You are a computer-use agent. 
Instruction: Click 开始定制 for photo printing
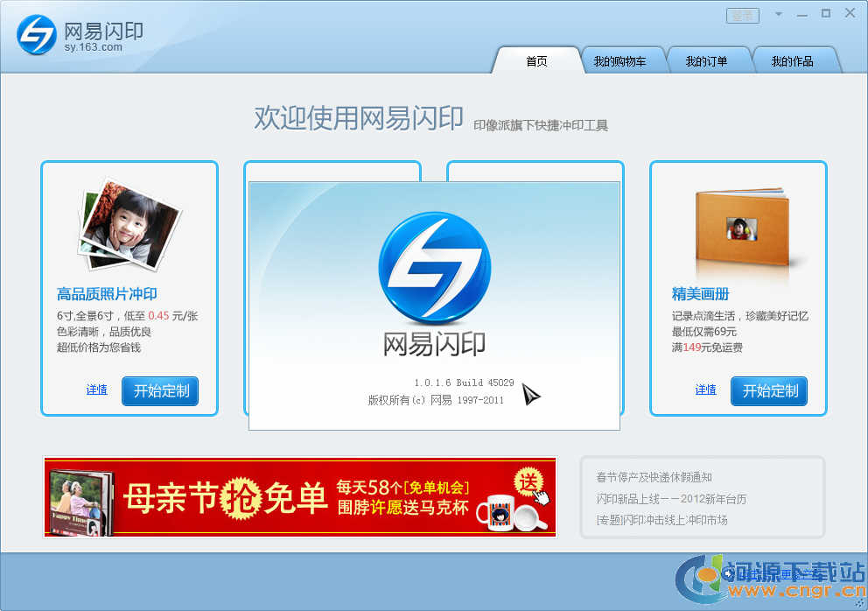[160, 391]
